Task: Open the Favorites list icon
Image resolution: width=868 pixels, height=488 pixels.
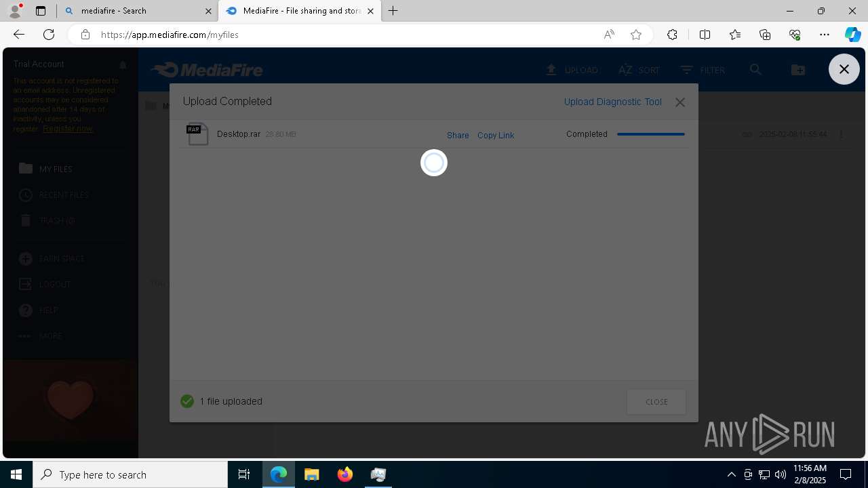Action: pyautogui.click(x=735, y=35)
